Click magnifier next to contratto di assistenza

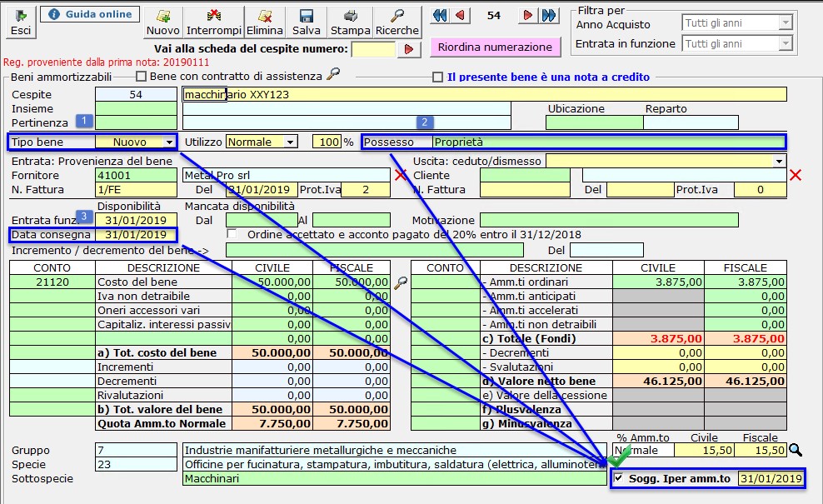click(x=333, y=74)
